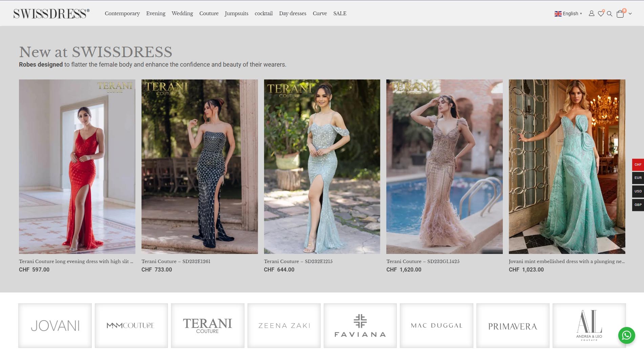Open the SD232E1261 dress photo
Viewport: 644px width, 353px height.
[x=200, y=167]
